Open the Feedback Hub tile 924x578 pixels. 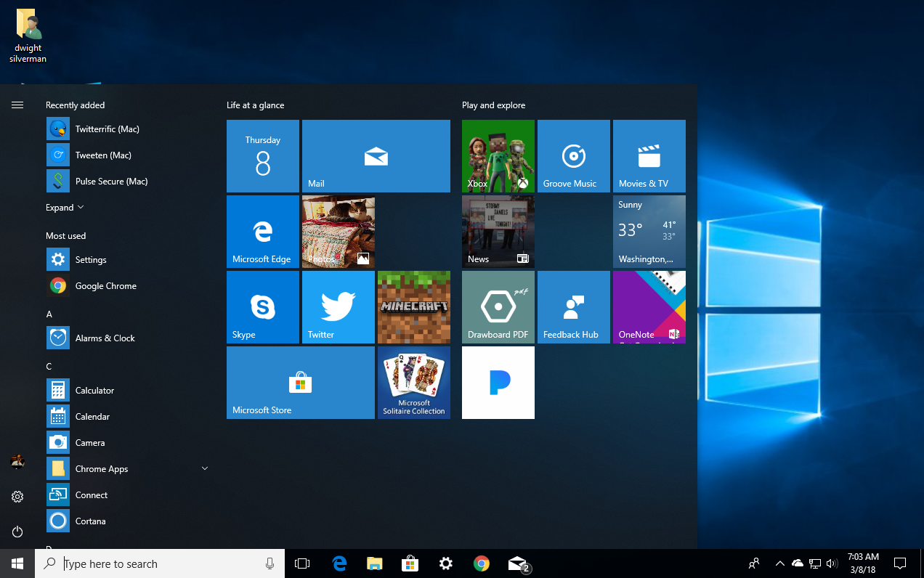click(x=574, y=307)
